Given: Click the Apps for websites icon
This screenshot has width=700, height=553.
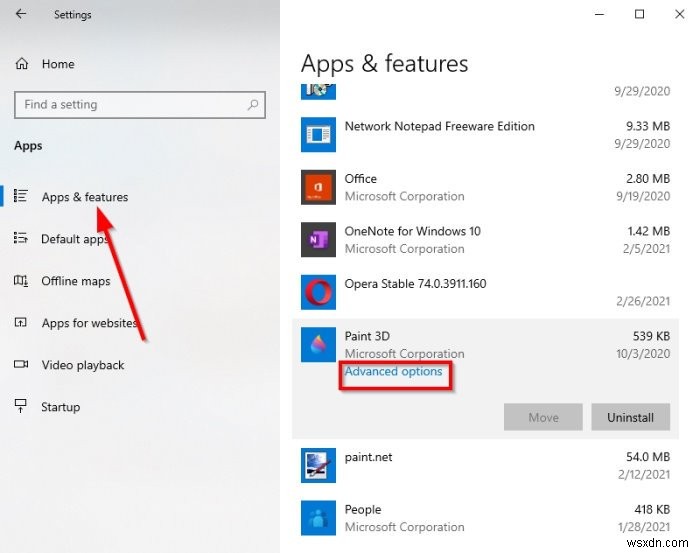Looking at the screenshot, I should click(x=21, y=322).
